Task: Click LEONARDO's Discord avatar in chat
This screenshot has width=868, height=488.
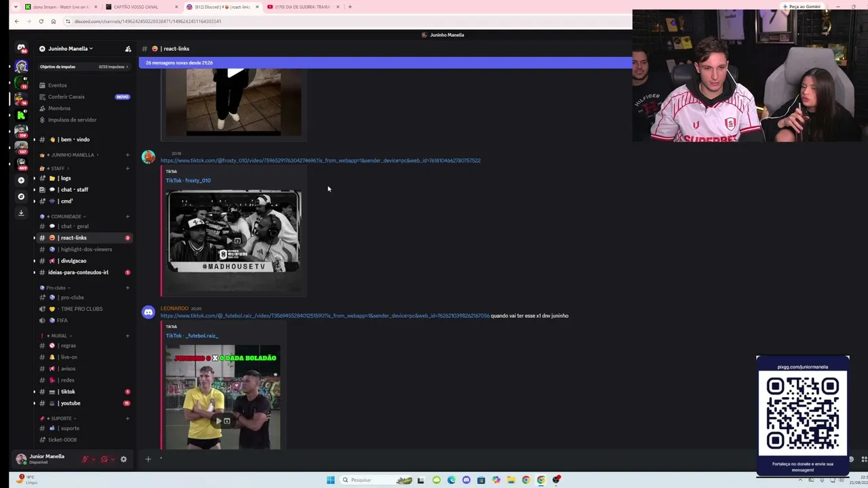Action: tap(148, 312)
